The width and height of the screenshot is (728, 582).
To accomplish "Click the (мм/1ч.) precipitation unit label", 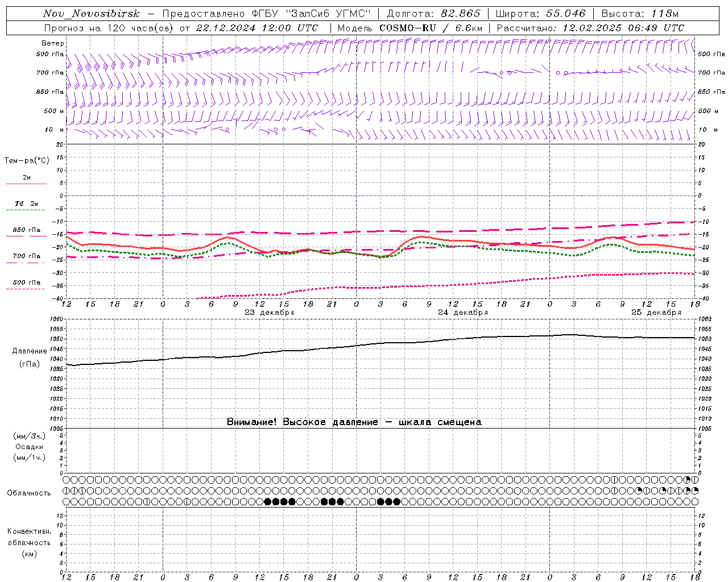I will click(30, 458).
